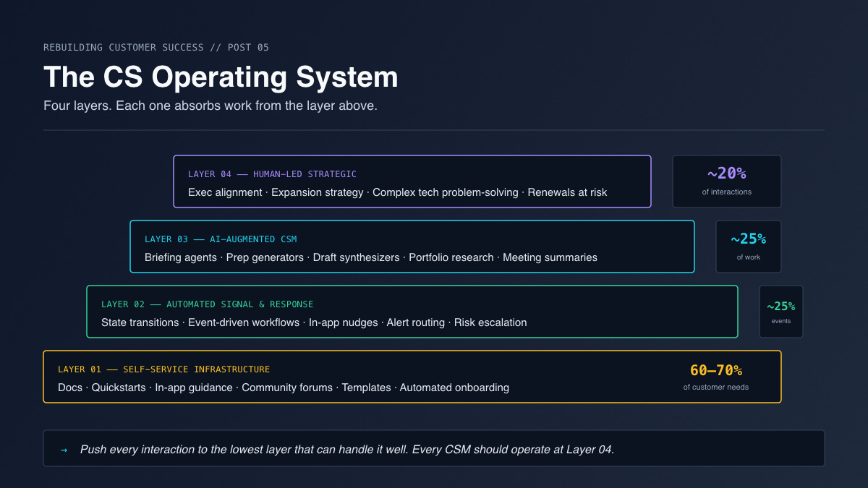
Task: Click the Layer 03 label text
Action: tap(221, 239)
